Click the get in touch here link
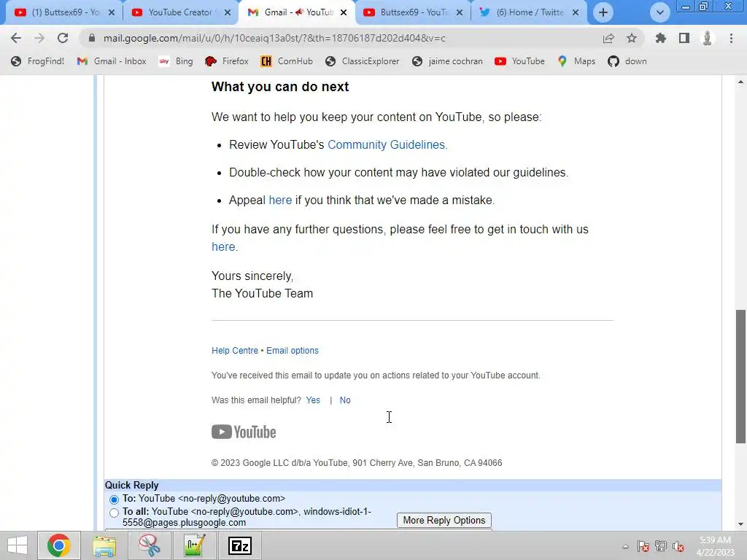This screenshot has width=747, height=560. 223,247
